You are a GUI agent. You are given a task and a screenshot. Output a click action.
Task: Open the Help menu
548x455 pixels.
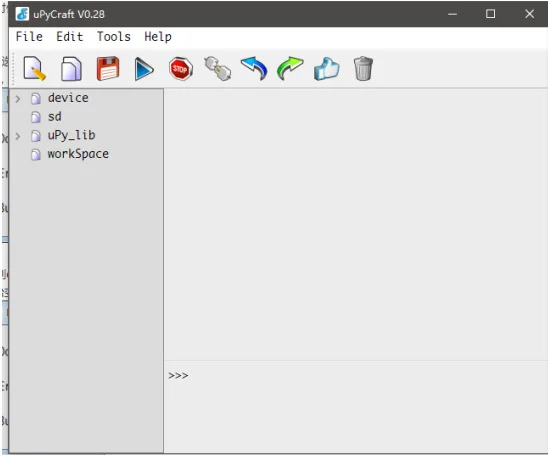pyautogui.click(x=158, y=36)
